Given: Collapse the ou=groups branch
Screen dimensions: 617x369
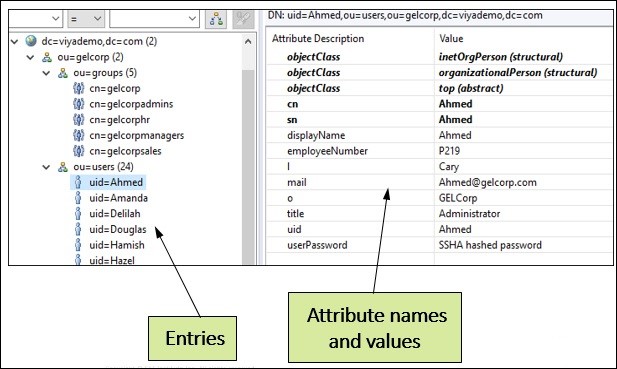Looking at the screenshot, I should click(46, 73).
